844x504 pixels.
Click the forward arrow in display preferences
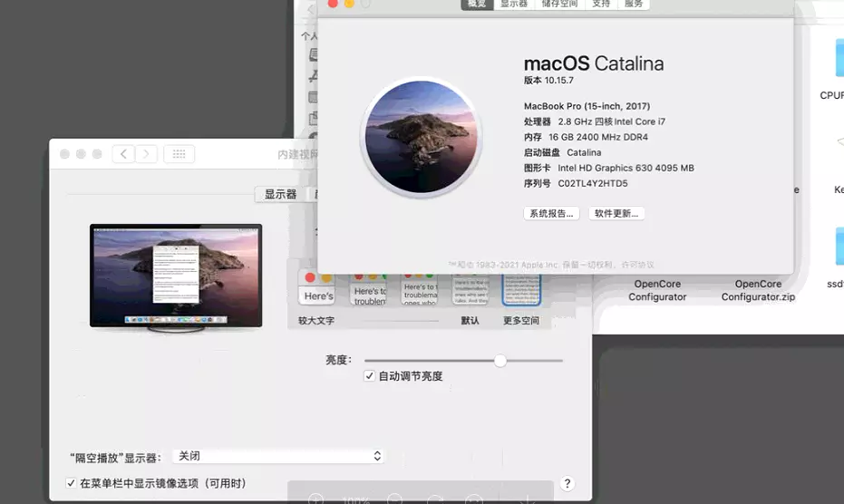point(146,154)
